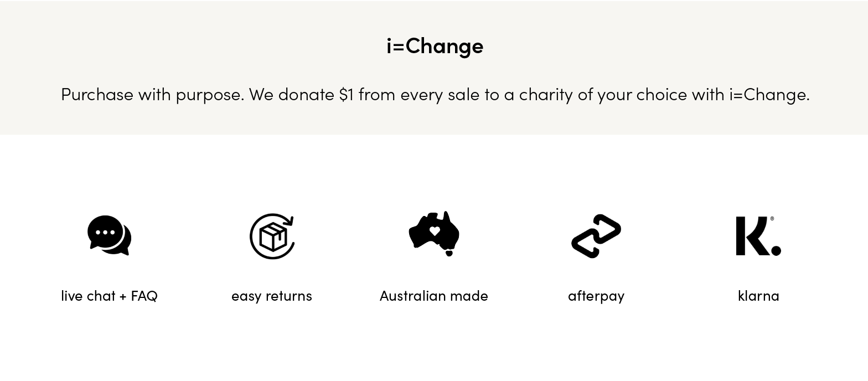Open the easy returns link
868x381 pixels.
[x=272, y=296]
